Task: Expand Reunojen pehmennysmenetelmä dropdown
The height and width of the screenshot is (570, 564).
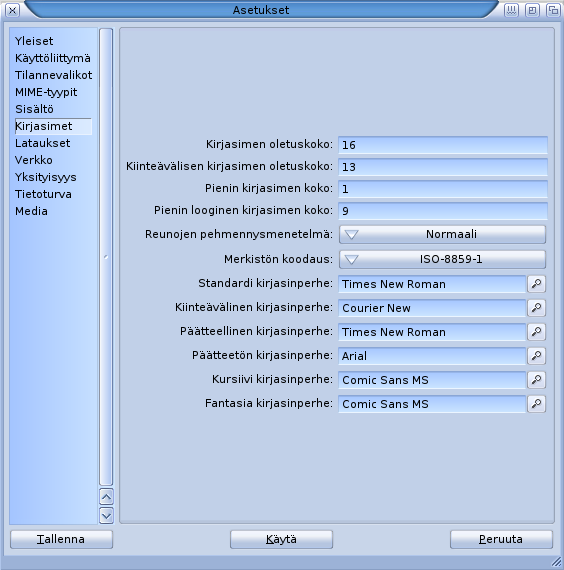Action: point(443,234)
